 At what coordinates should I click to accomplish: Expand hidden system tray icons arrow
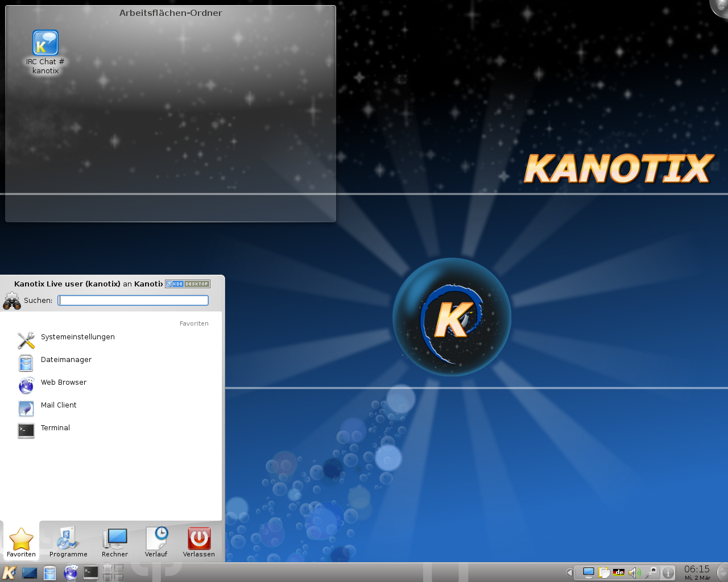[569, 572]
